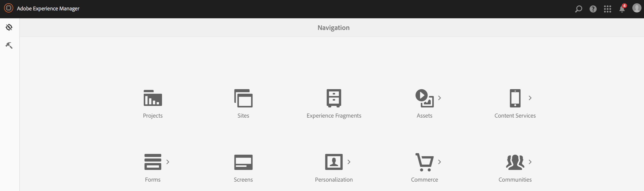Expand the Content Services chevron
The height and width of the screenshot is (191, 644).
click(x=530, y=98)
